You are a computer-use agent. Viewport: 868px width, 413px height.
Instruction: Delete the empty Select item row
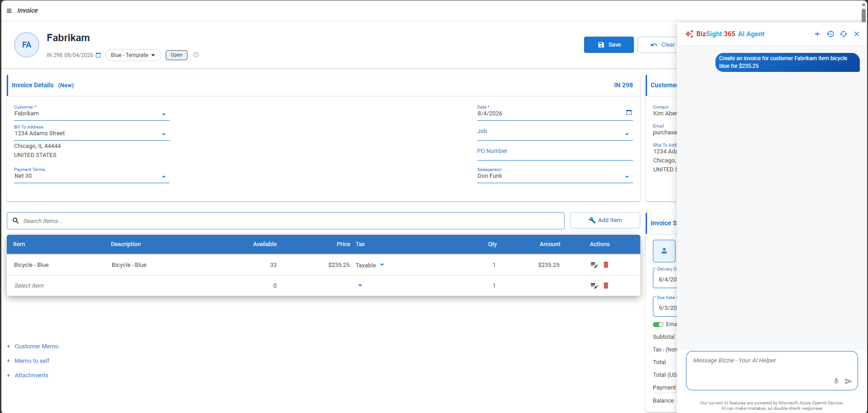(x=606, y=285)
